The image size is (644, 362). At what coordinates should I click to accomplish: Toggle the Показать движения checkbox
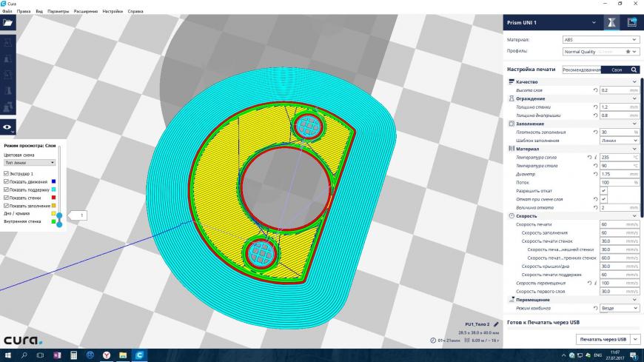coord(6,181)
